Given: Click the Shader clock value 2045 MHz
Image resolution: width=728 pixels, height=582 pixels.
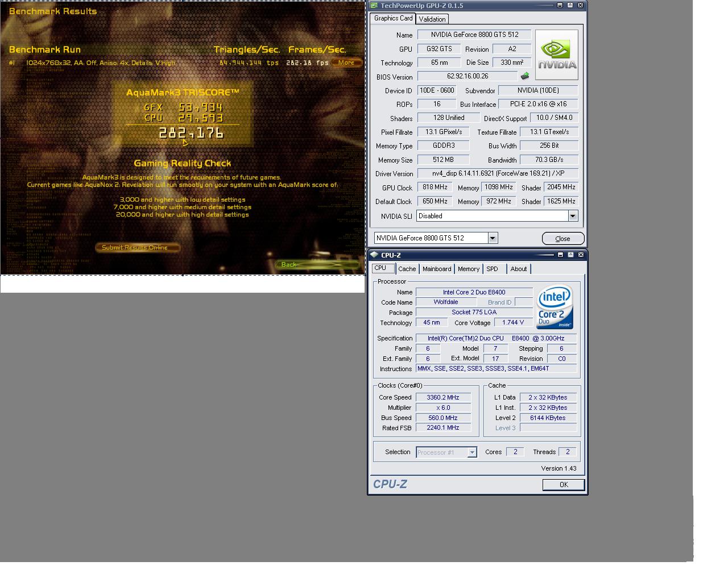Looking at the screenshot, I should 561,187.
